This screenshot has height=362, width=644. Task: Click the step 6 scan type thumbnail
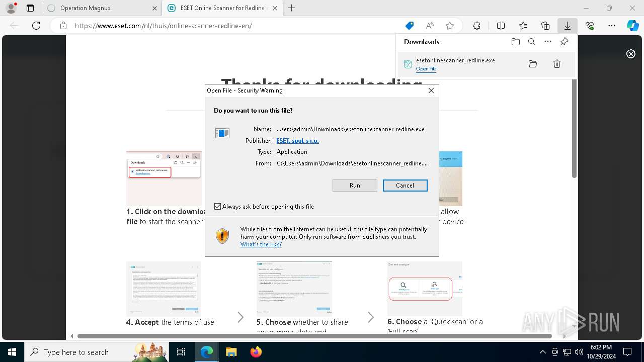coord(425,289)
